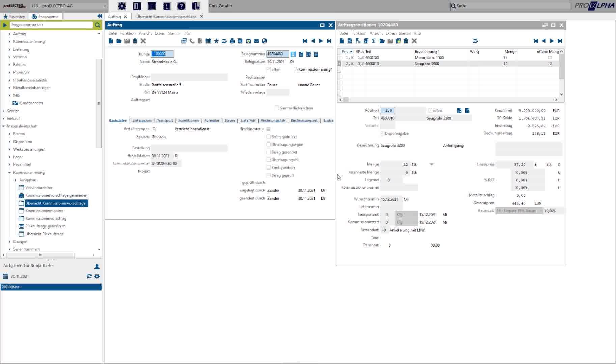Click the blue info icon beside Belegnummer

point(293,54)
